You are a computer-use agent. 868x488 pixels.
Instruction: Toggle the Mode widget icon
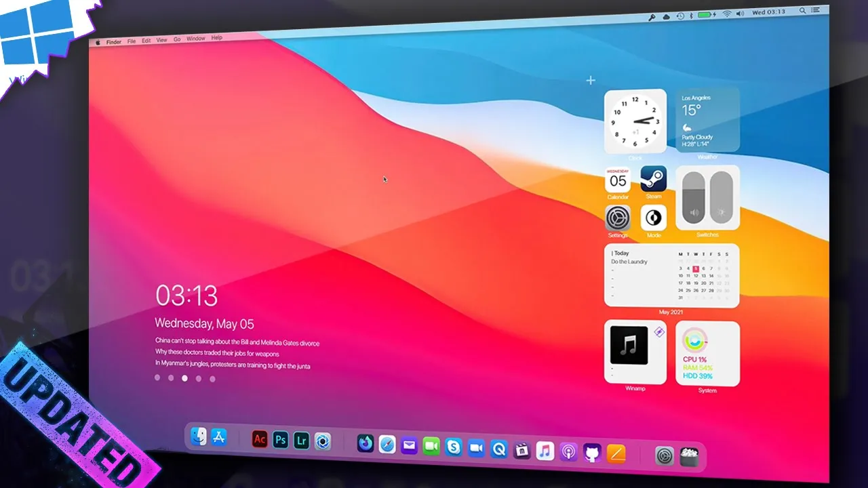[654, 218]
